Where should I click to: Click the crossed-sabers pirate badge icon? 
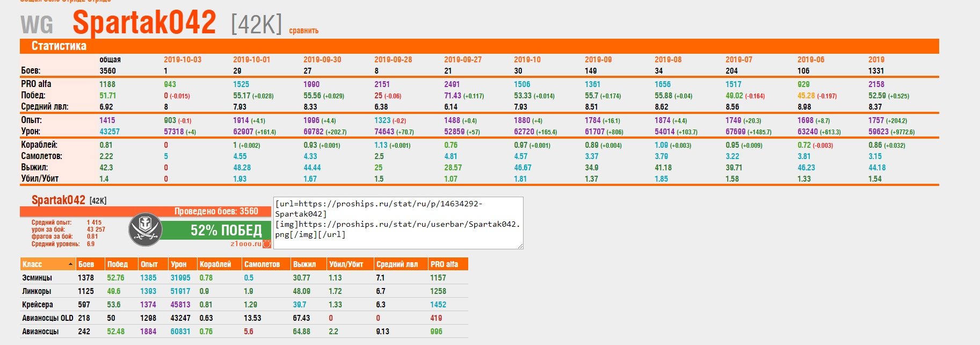point(146,229)
